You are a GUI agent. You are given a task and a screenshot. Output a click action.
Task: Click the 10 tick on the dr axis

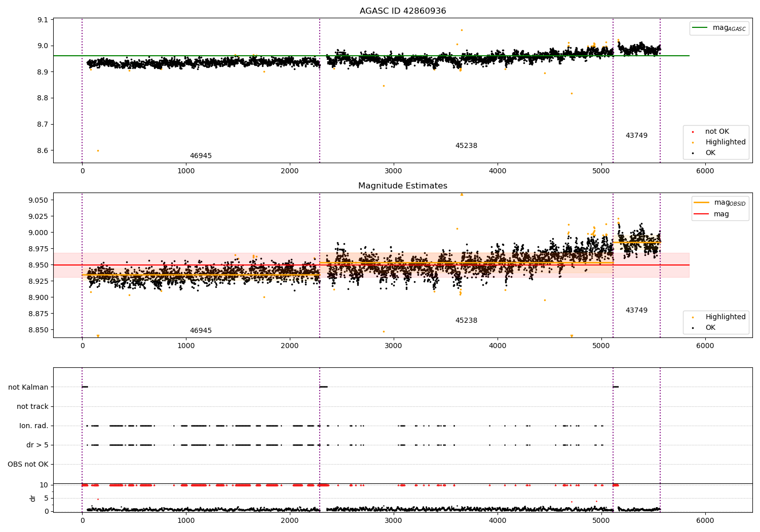44,485
